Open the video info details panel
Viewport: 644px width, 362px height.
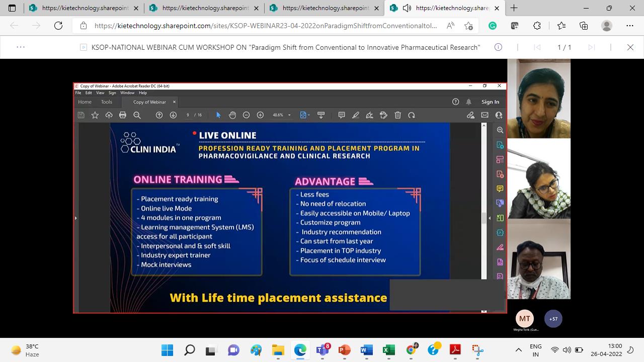pyautogui.click(x=498, y=47)
